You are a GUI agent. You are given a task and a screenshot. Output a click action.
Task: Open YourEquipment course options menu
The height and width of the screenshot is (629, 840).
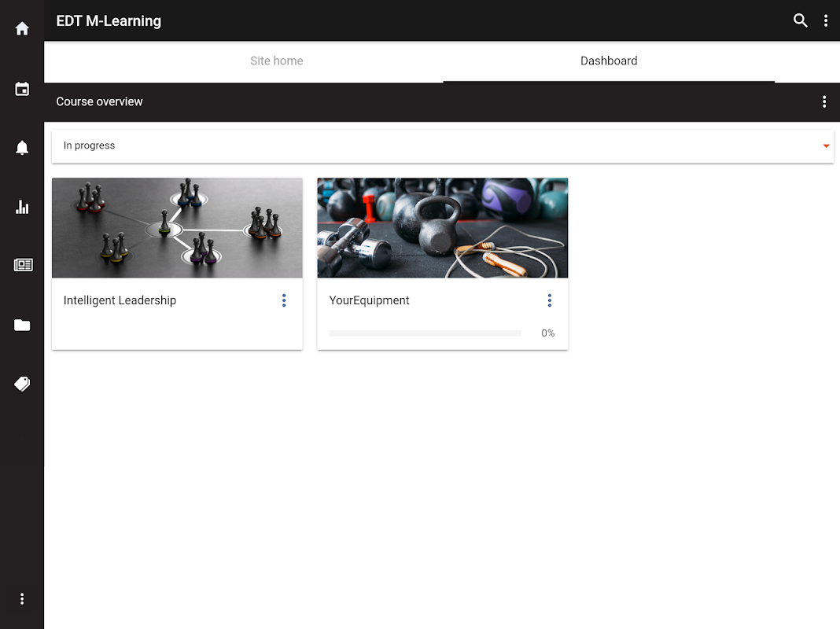[550, 300]
